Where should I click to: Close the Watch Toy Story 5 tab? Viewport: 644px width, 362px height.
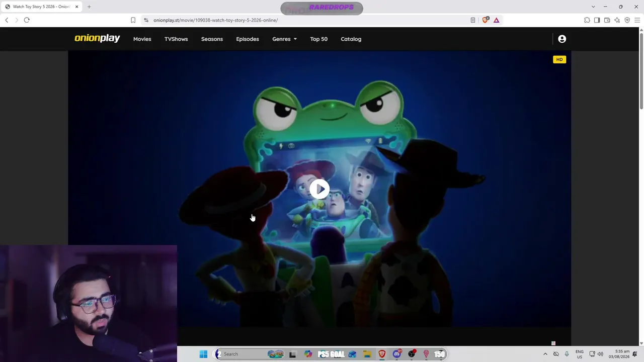[76, 7]
